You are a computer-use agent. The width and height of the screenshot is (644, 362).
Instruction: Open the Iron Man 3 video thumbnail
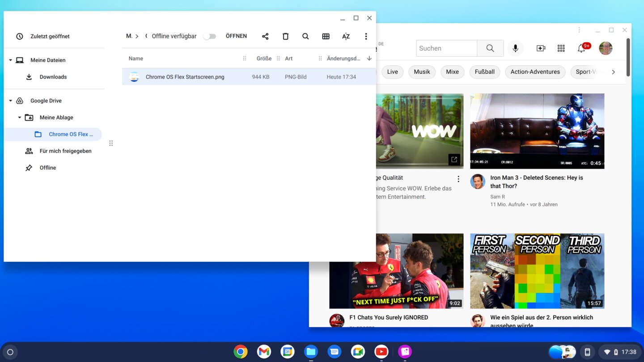coord(537,130)
